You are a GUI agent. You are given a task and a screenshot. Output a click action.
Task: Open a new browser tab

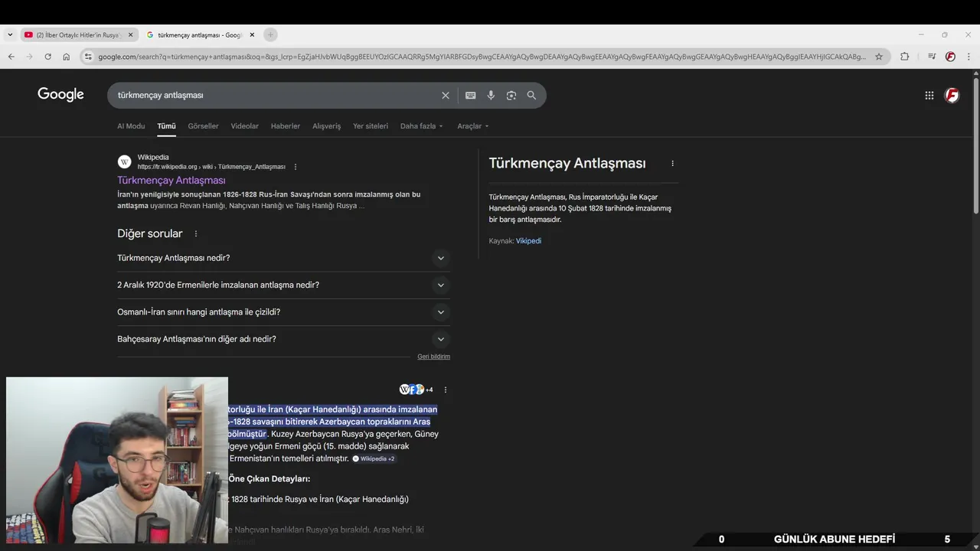coord(270,34)
